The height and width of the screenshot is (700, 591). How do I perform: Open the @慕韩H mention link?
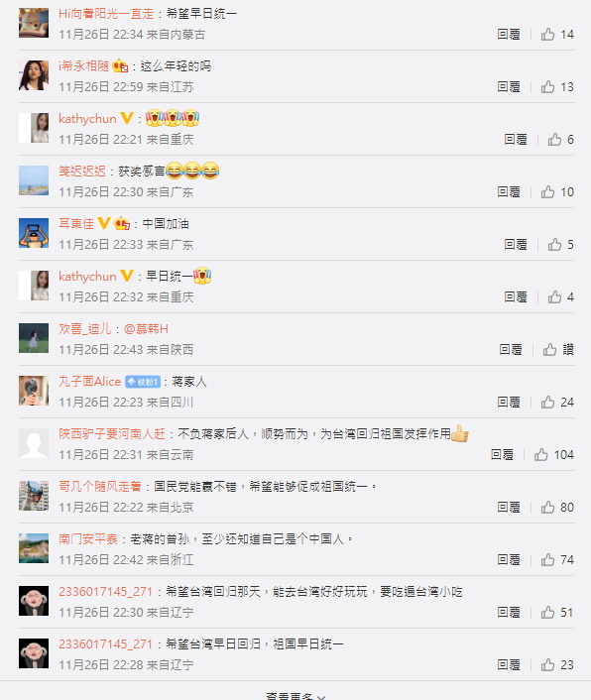(x=146, y=329)
